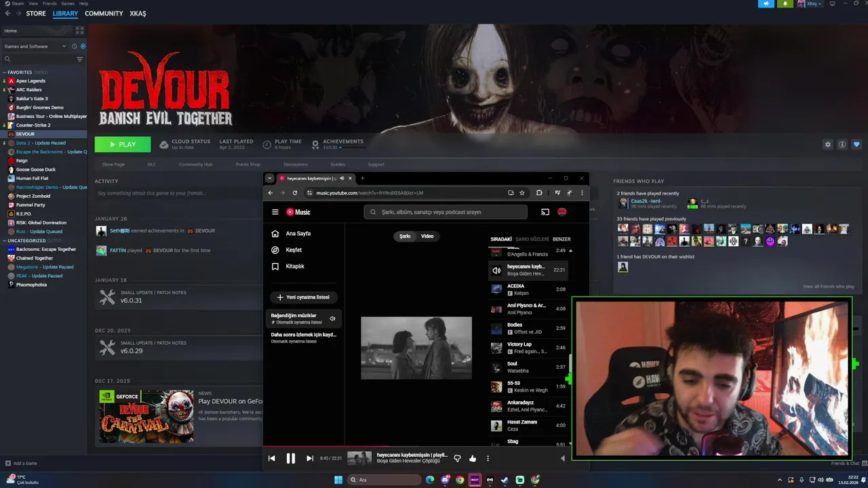Open advanced filter icon beside library search
The image size is (868, 488).
point(79,59)
